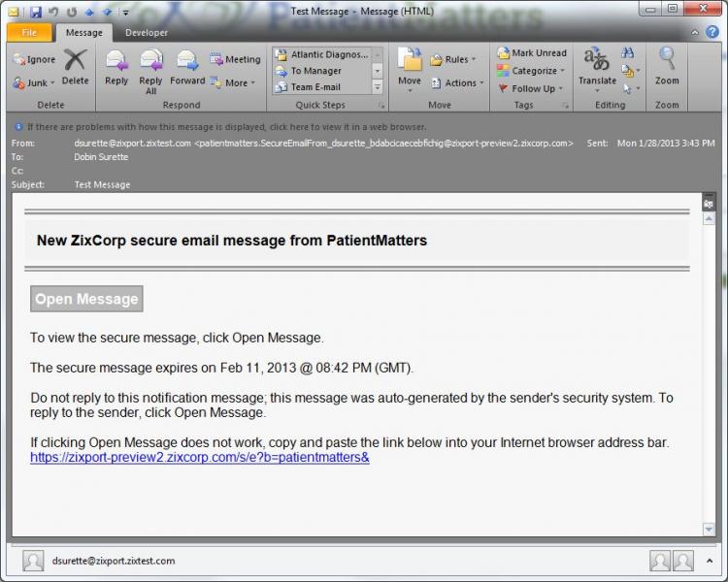This screenshot has height=582, width=728.
Task: Open the Translate tool
Action: [x=597, y=68]
